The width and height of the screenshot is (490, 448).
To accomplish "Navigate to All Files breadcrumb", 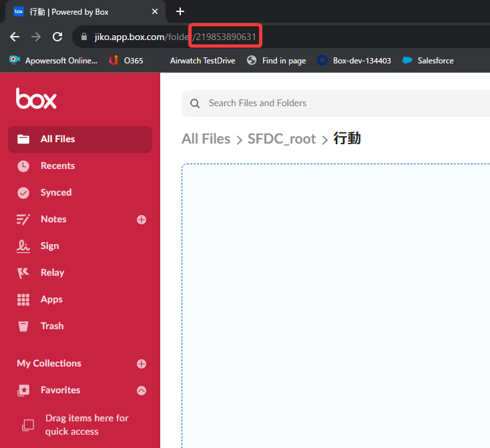I will coord(206,139).
